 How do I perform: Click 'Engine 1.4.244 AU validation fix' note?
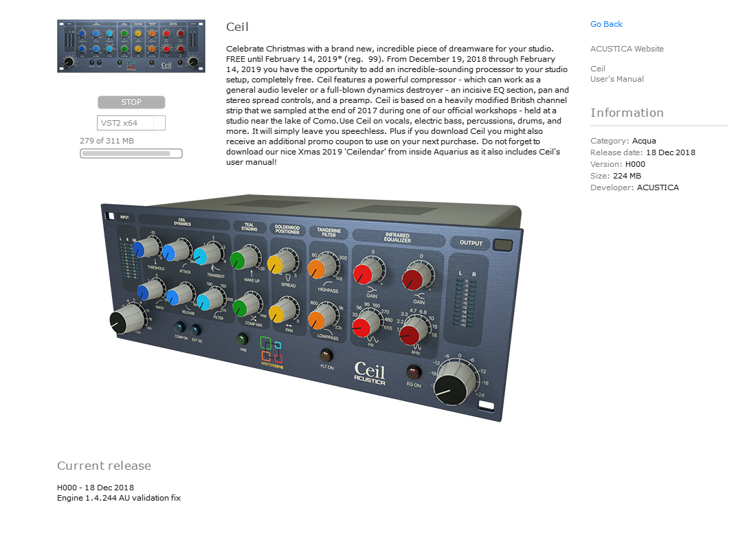tap(119, 498)
